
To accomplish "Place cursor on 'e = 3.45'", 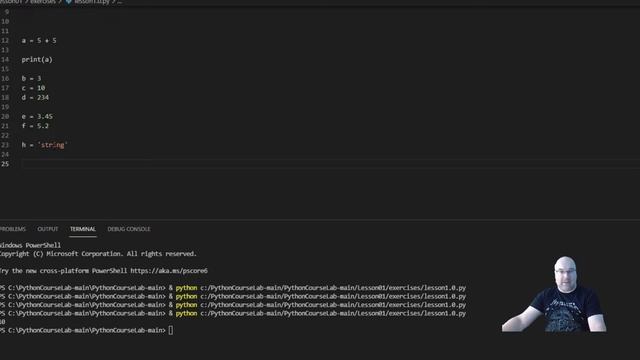I will pyautogui.click(x=37, y=116).
